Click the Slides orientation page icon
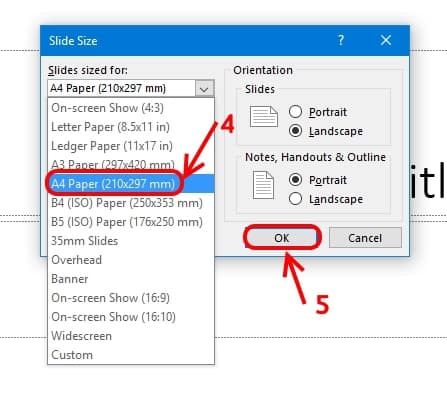Viewport: 447px width, 398px height. coord(264,116)
